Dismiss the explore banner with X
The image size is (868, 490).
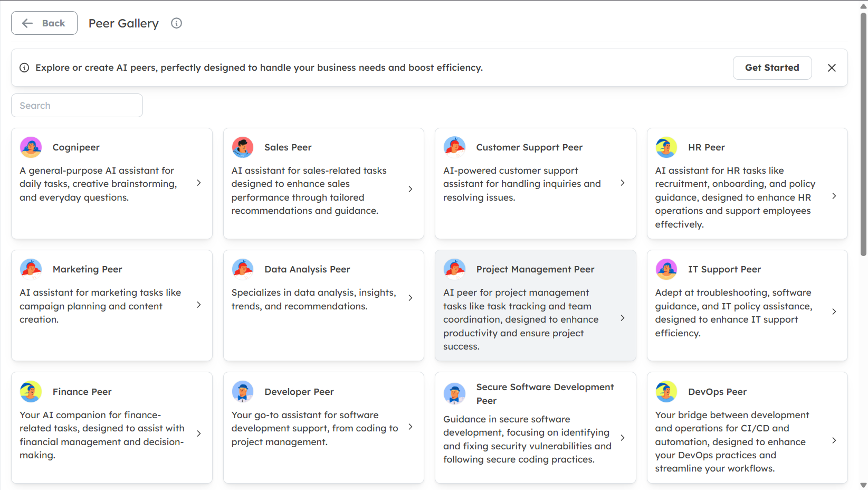click(832, 68)
